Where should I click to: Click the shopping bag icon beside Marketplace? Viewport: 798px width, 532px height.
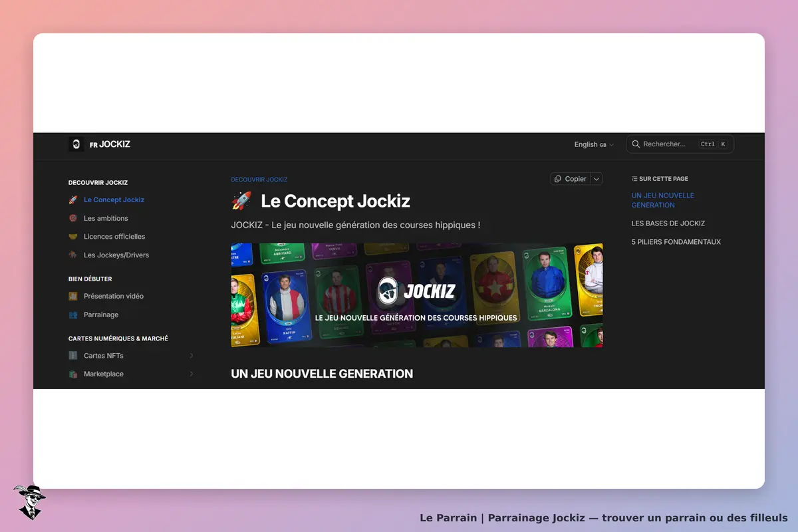coord(73,374)
